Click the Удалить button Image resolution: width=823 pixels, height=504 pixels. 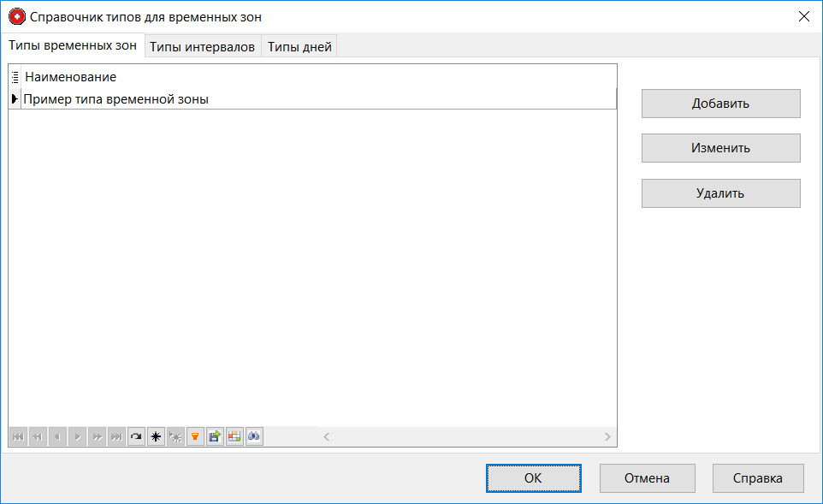pyautogui.click(x=720, y=193)
